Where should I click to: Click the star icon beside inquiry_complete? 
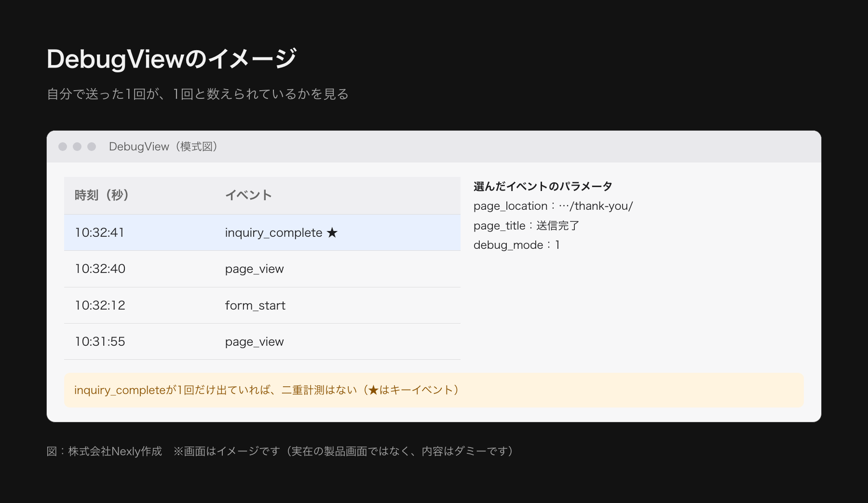(x=332, y=232)
